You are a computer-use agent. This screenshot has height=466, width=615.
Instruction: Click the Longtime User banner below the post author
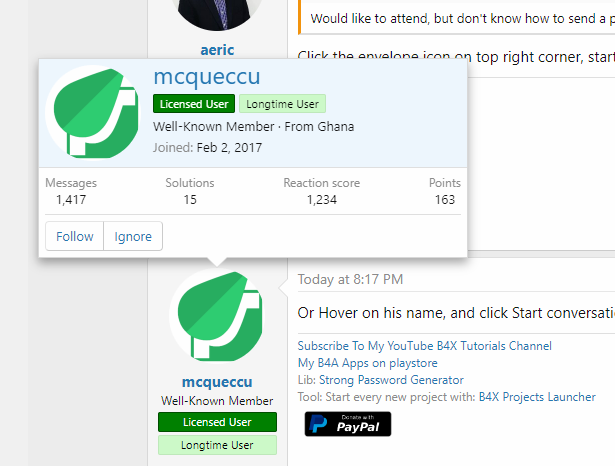217,445
